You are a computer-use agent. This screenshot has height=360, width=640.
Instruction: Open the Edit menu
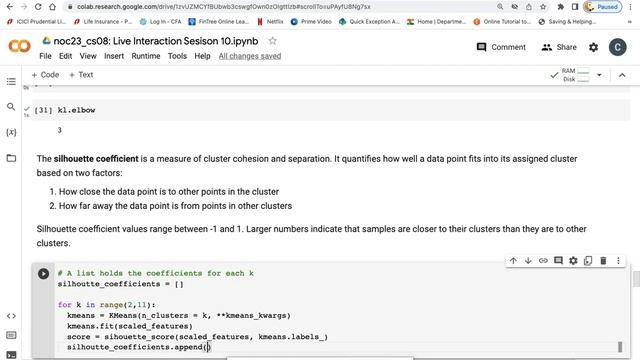point(65,56)
